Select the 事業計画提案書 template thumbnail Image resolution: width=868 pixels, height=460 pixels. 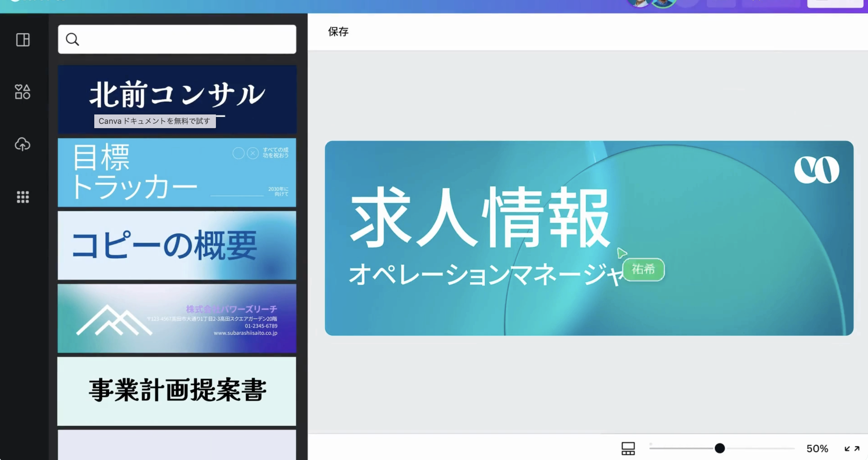[177, 391]
